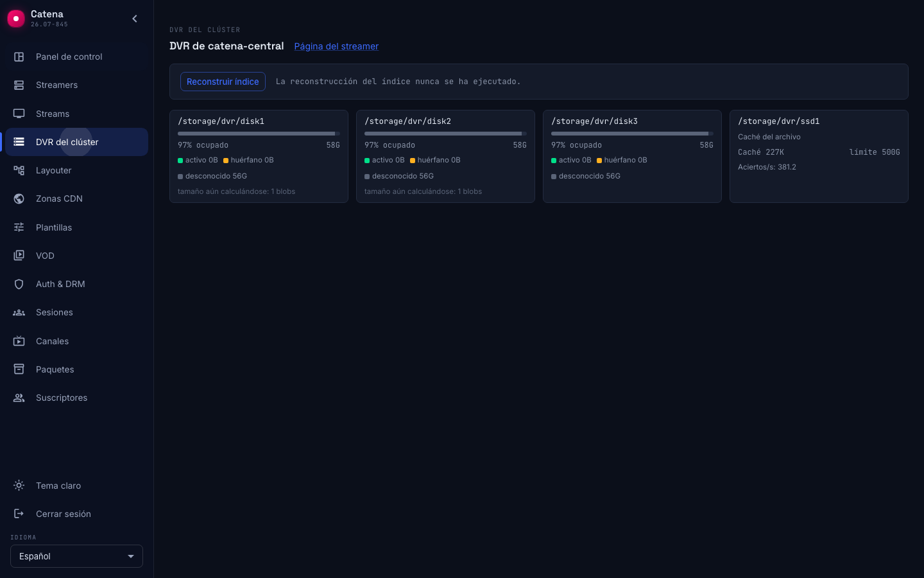Click 'Caché 227K' value
The height and width of the screenshot is (578, 924).
tap(761, 152)
